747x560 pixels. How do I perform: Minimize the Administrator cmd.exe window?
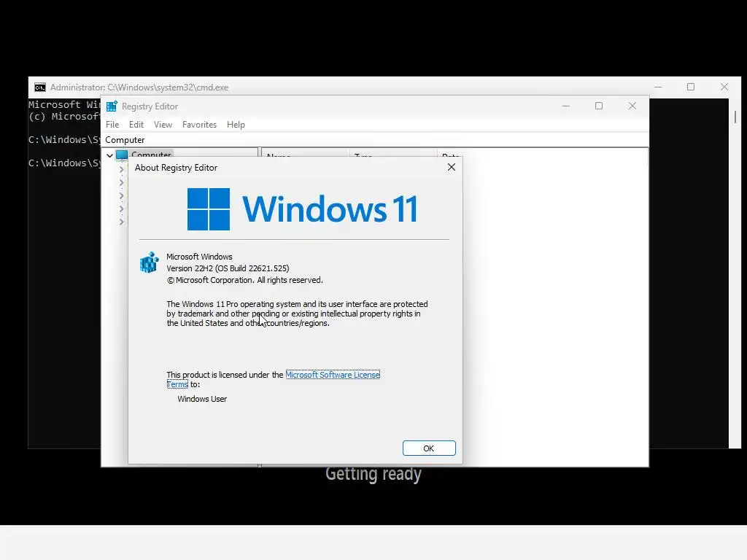(x=658, y=87)
